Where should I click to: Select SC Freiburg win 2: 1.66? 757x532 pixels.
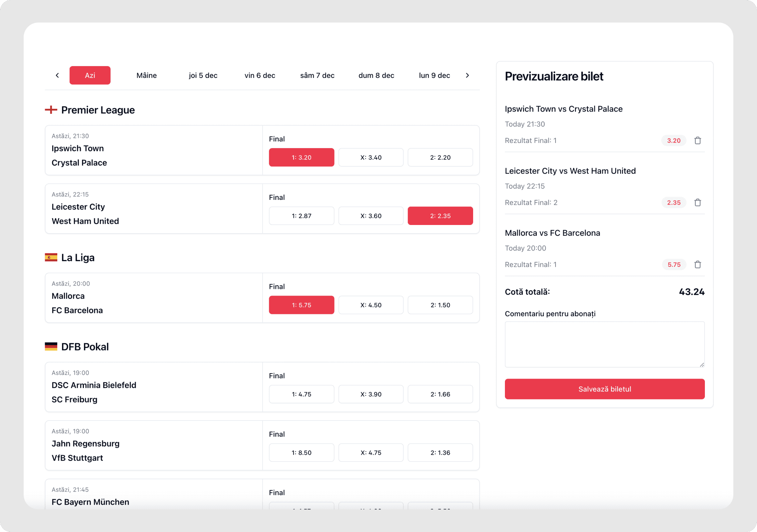[440, 394]
